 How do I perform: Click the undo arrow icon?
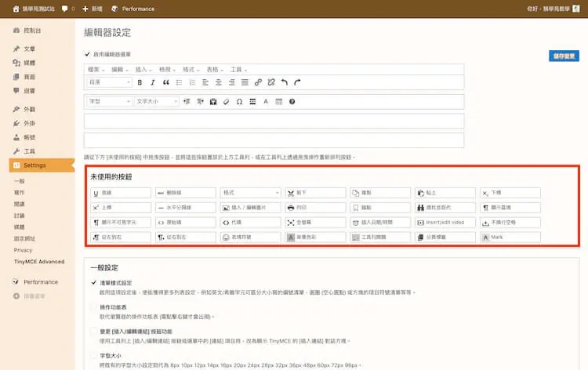[285, 82]
